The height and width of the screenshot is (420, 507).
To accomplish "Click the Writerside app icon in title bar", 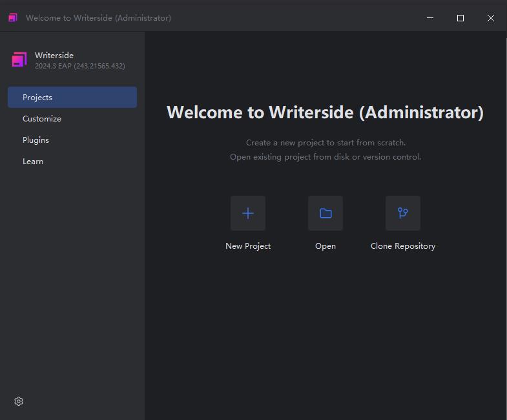I will tap(13, 18).
